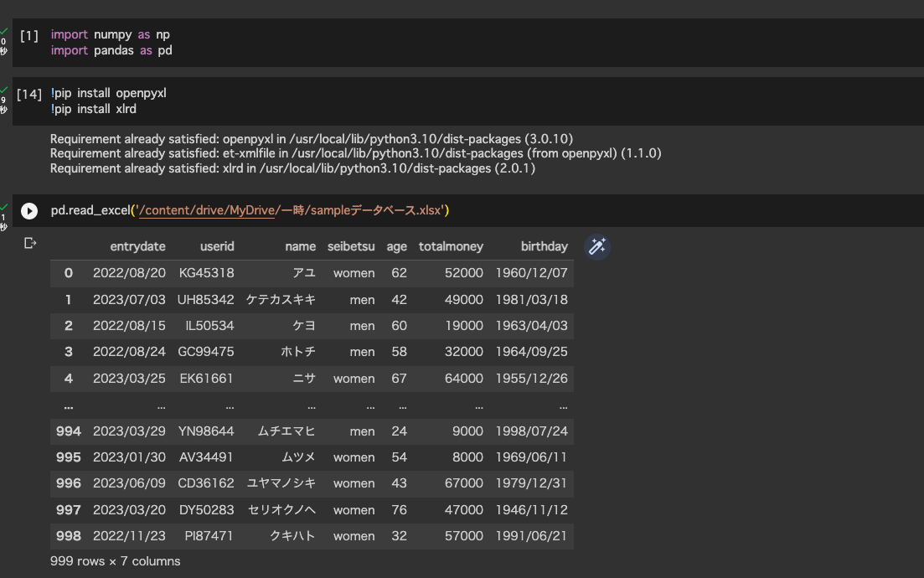The width and height of the screenshot is (924, 578).
Task: Click into the import numpy code line
Action: 111,34
